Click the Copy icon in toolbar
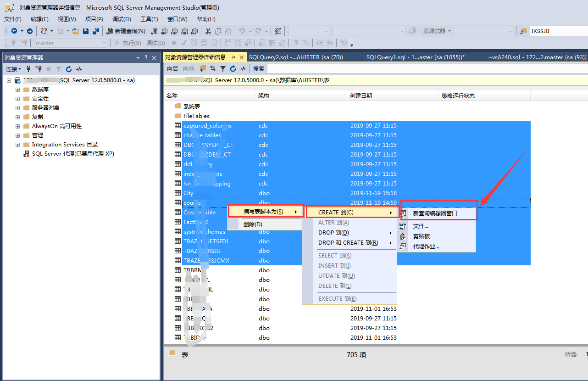The width and height of the screenshot is (588, 381). (218, 31)
